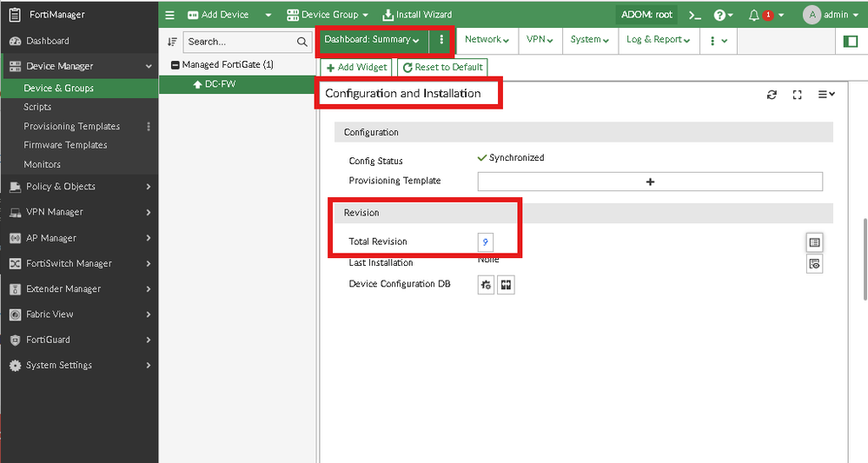This screenshot has width=868, height=463.
Task: Open the Dashboard: Summary tab dropdown
Action: coord(372,40)
